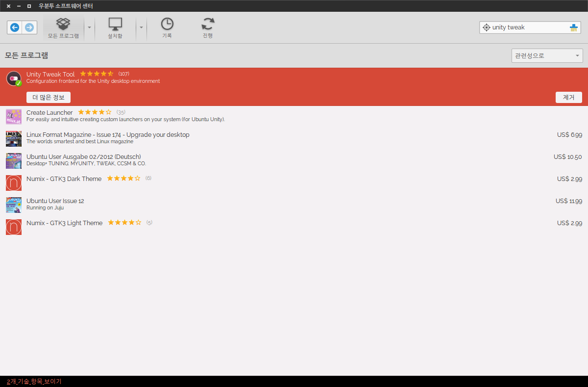Go back with the left arrow button
Image resolution: width=588 pixels, height=387 pixels.
pos(15,27)
